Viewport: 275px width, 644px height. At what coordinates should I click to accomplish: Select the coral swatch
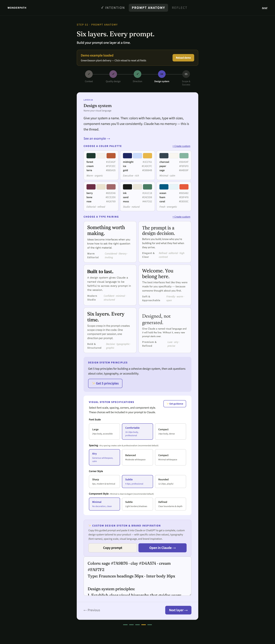pos(184,187)
